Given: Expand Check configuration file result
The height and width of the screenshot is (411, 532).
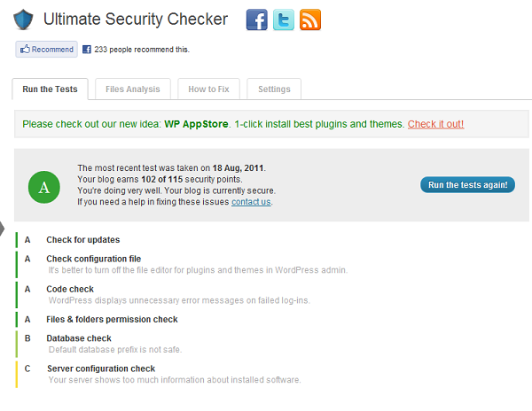Looking at the screenshot, I should (94, 259).
